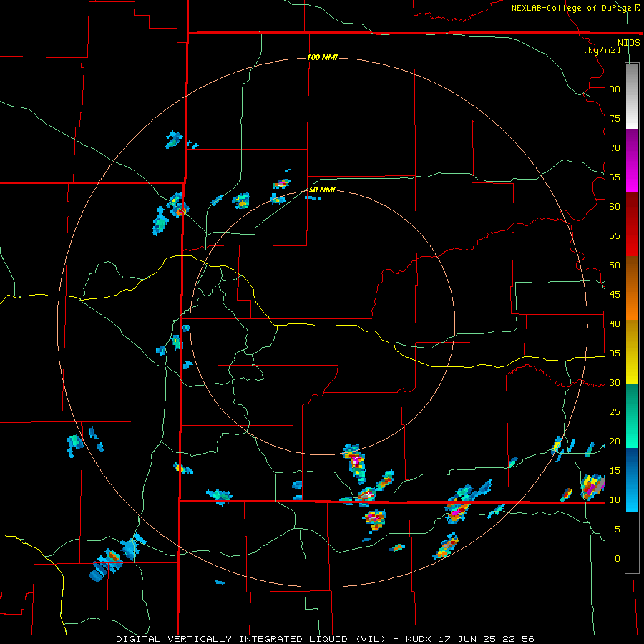Click the 100 NMI range ring label
Image resolution: width=644 pixels, height=644 pixels.
click(x=322, y=57)
